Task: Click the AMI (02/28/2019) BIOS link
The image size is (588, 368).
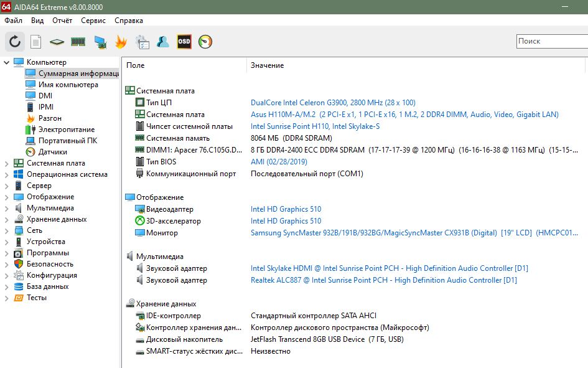Action: [x=279, y=162]
